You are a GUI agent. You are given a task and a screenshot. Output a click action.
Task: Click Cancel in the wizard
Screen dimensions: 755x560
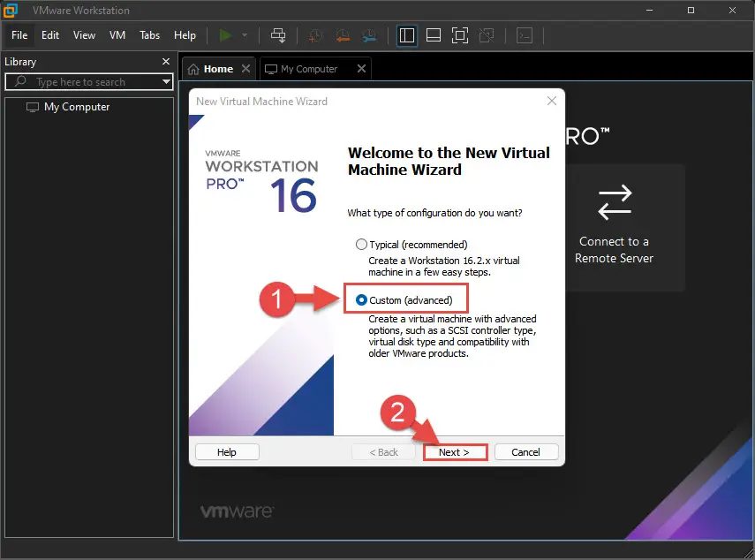(x=526, y=452)
